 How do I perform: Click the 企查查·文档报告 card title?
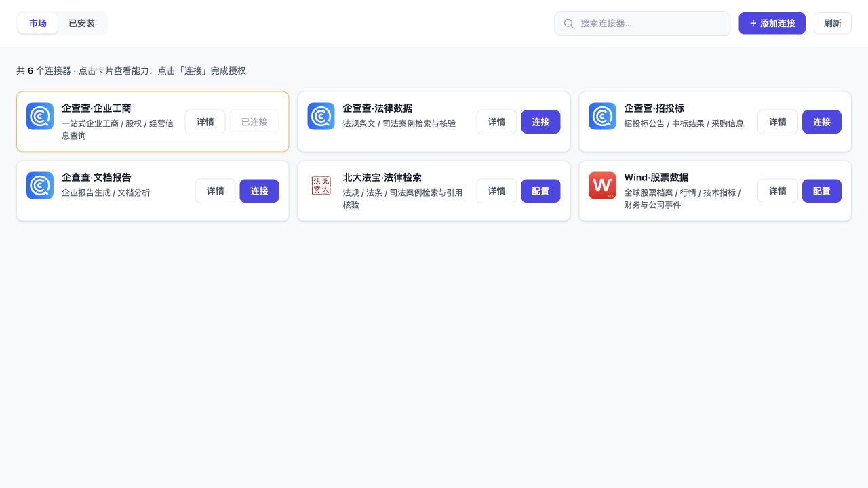(96, 178)
